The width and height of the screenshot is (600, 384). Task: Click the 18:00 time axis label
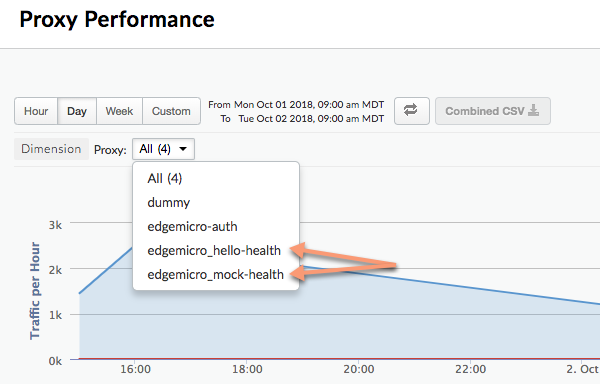[x=247, y=369]
